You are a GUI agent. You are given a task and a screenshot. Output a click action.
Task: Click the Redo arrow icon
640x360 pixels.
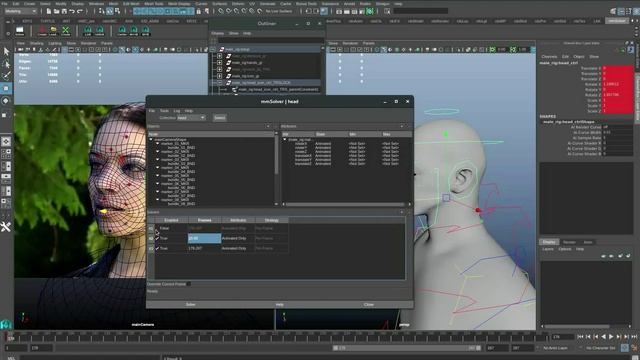click(80, 11)
